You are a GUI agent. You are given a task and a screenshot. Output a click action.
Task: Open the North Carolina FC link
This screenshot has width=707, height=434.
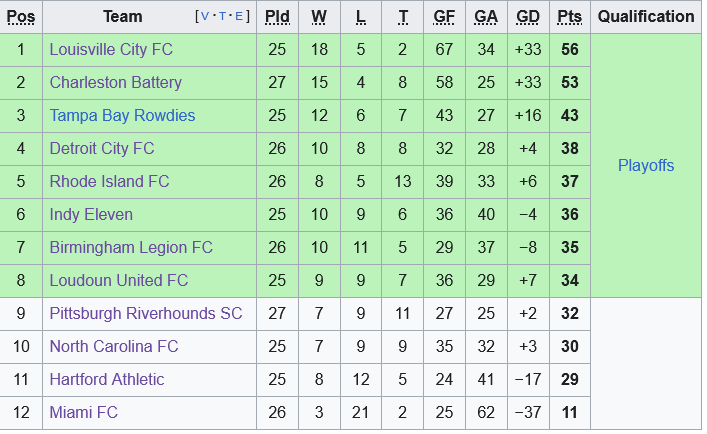[113, 346]
